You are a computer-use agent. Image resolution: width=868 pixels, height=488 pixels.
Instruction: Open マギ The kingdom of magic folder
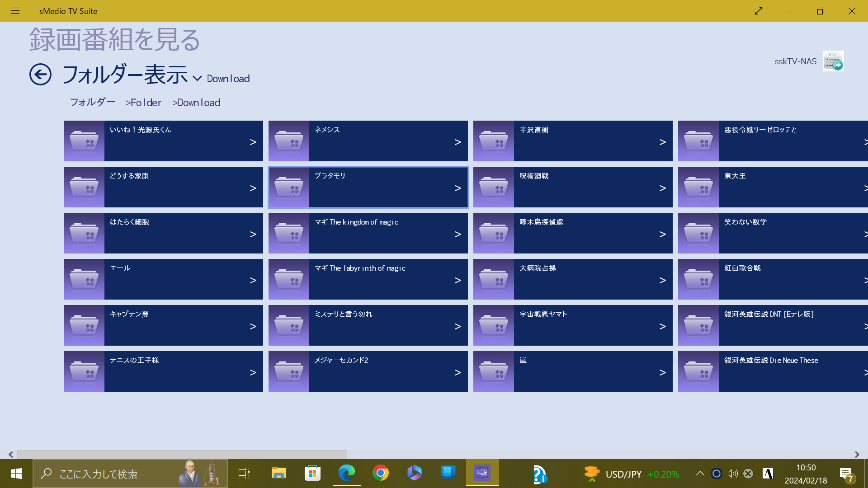[x=368, y=233]
